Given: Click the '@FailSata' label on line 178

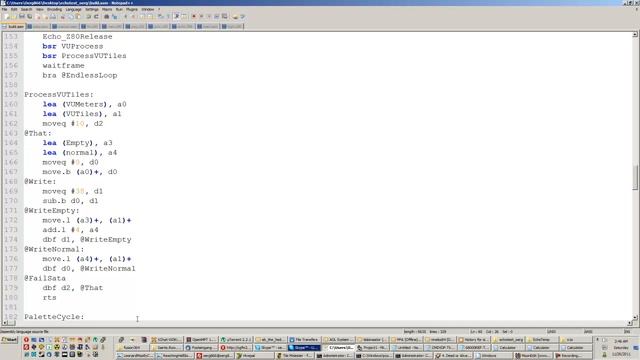Looking at the screenshot, I should point(45,278).
